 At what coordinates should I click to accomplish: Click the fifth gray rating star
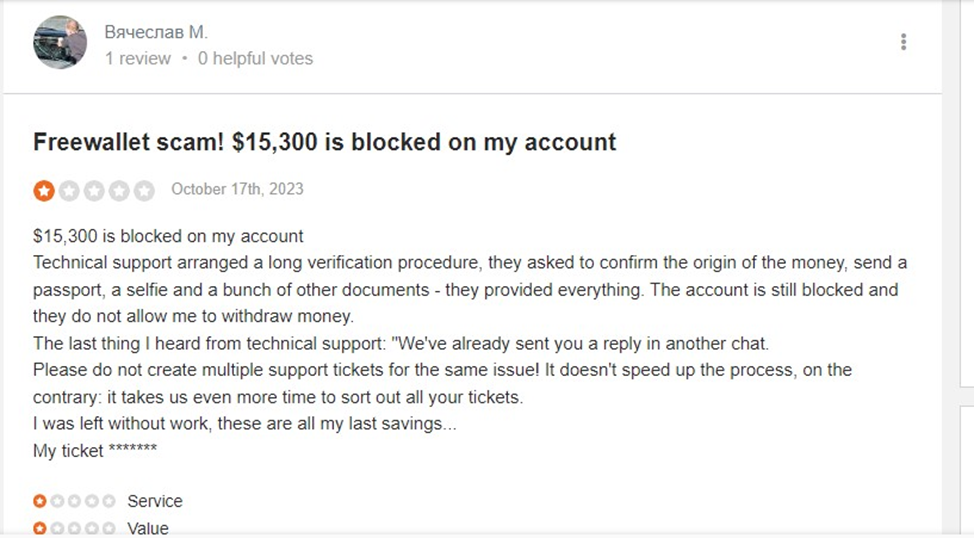pos(144,190)
